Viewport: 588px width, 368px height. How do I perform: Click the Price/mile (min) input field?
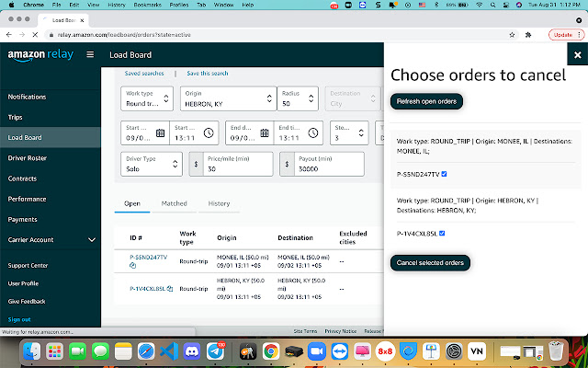point(238,164)
